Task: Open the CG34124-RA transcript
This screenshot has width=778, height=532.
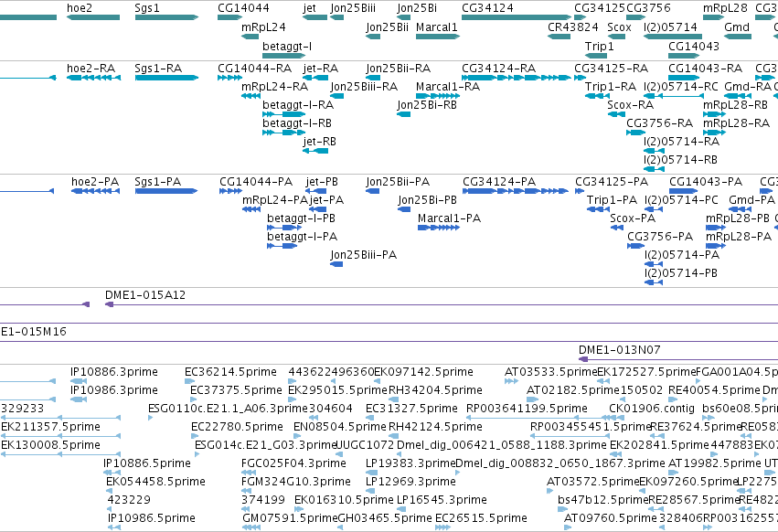Action: click(x=517, y=78)
